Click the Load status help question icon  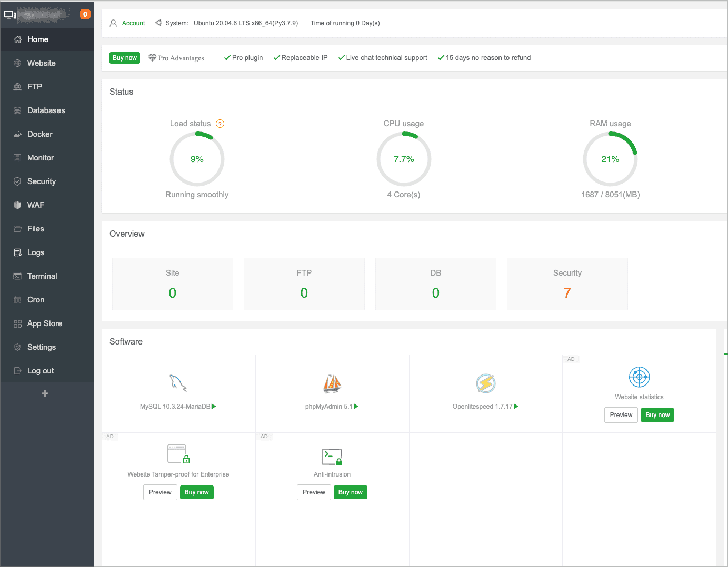pyautogui.click(x=220, y=124)
